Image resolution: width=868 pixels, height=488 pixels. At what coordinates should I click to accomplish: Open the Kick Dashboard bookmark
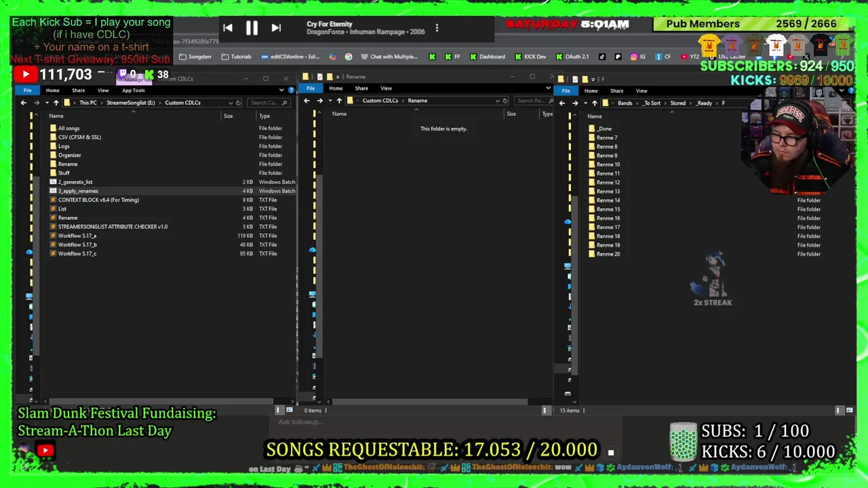point(488,57)
